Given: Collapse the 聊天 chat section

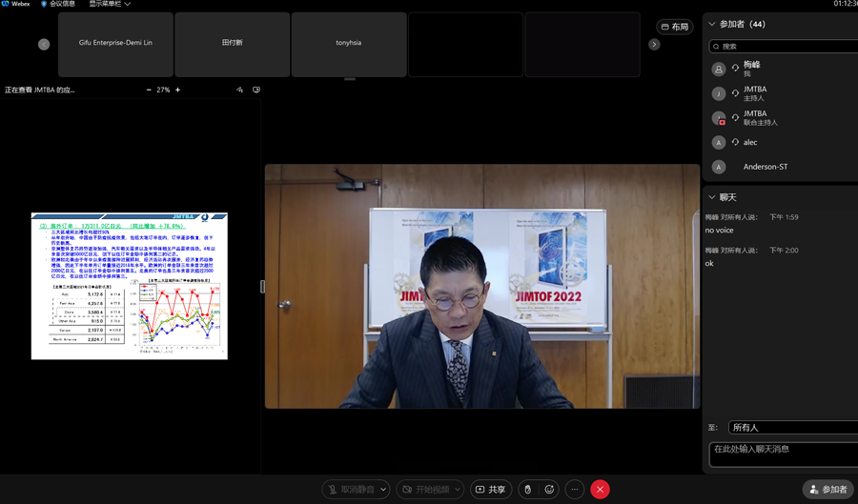Looking at the screenshot, I should (x=712, y=197).
